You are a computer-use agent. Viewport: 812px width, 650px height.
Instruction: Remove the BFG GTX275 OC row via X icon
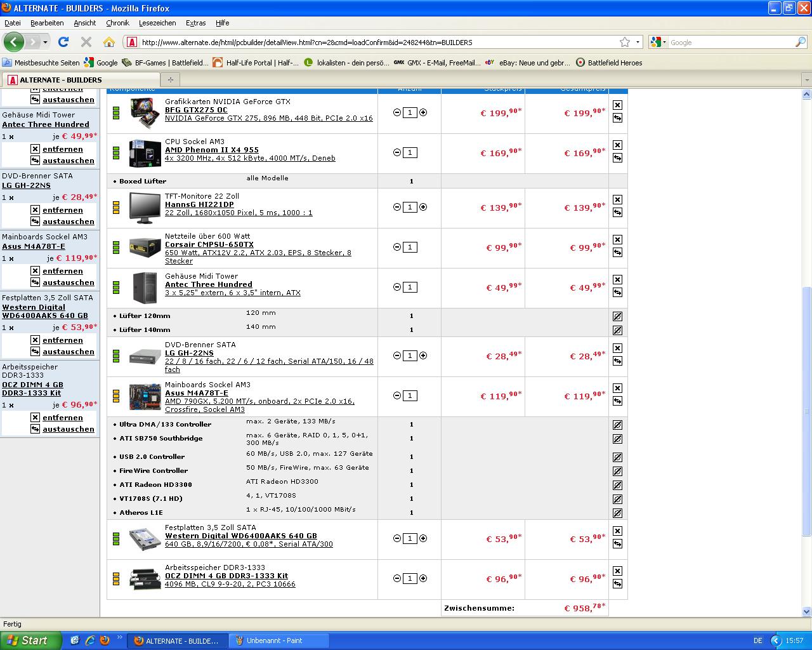[x=617, y=105]
